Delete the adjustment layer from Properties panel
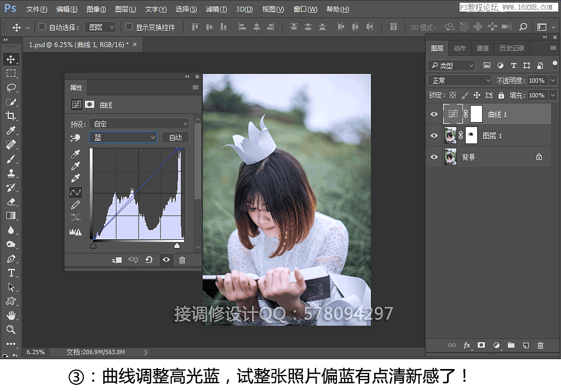 [182, 260]
